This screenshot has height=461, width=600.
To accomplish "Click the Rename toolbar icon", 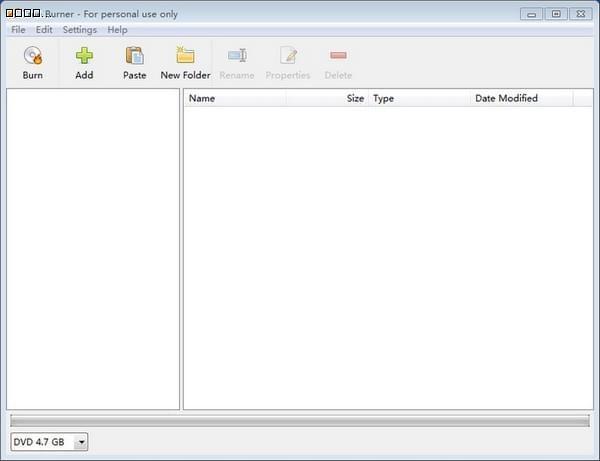I will 237,56.
